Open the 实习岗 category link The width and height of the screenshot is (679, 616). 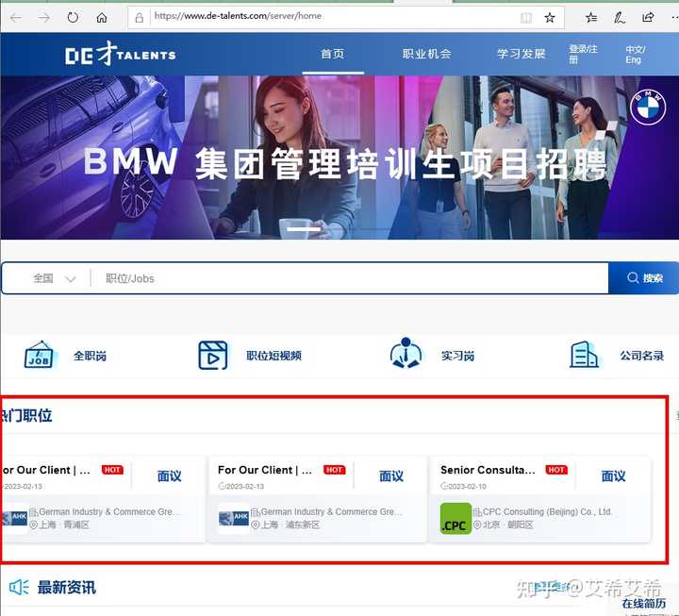click(457, 356)
